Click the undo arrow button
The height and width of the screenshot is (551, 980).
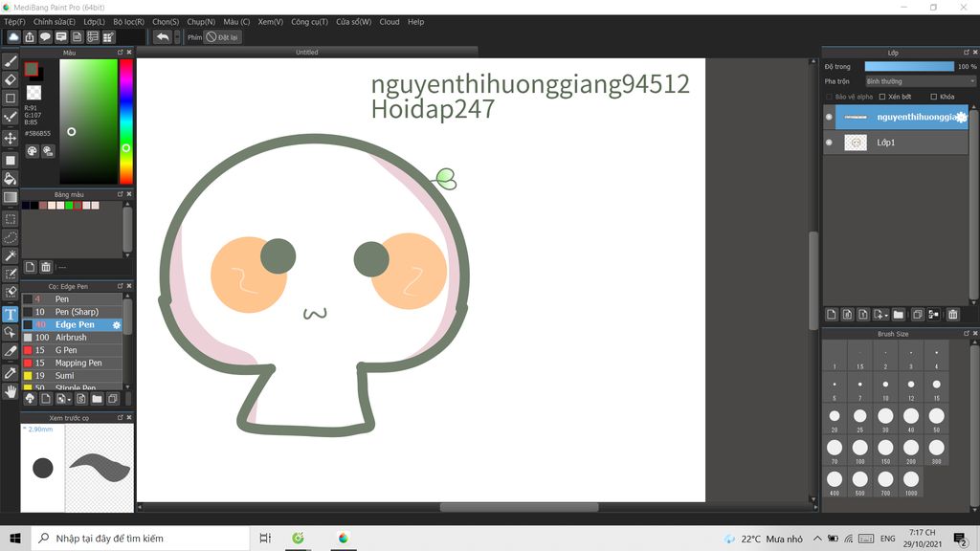(x=163, y=37)
